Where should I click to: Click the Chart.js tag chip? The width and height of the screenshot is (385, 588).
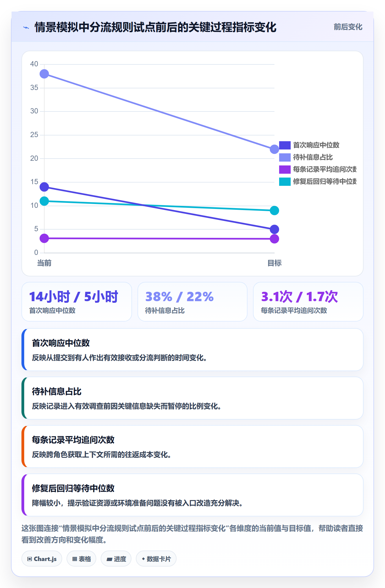[42, 559]
